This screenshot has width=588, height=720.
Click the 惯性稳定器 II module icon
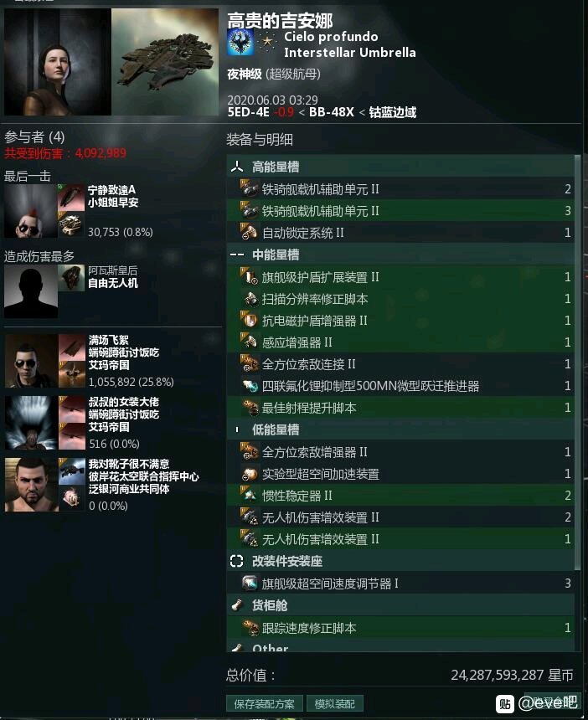coord(250,495)
